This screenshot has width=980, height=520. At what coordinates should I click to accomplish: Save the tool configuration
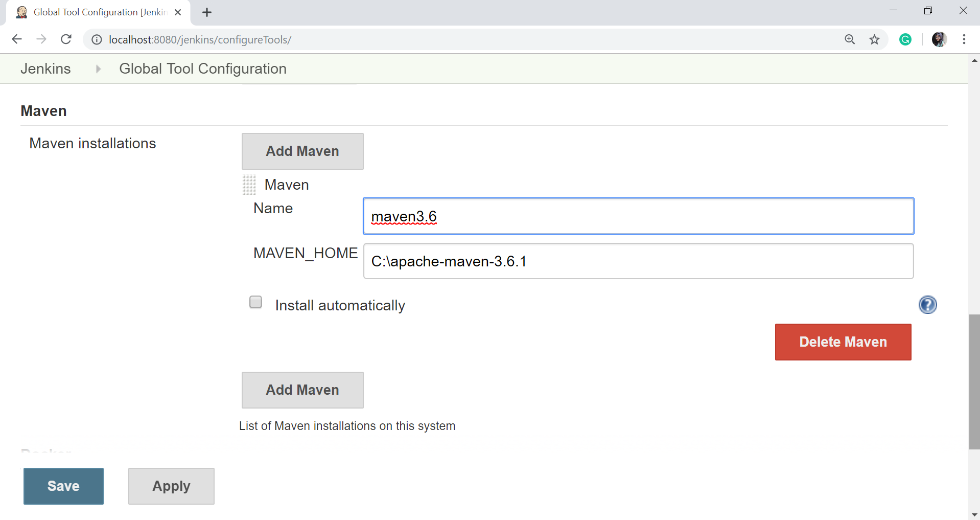(63, 486)
